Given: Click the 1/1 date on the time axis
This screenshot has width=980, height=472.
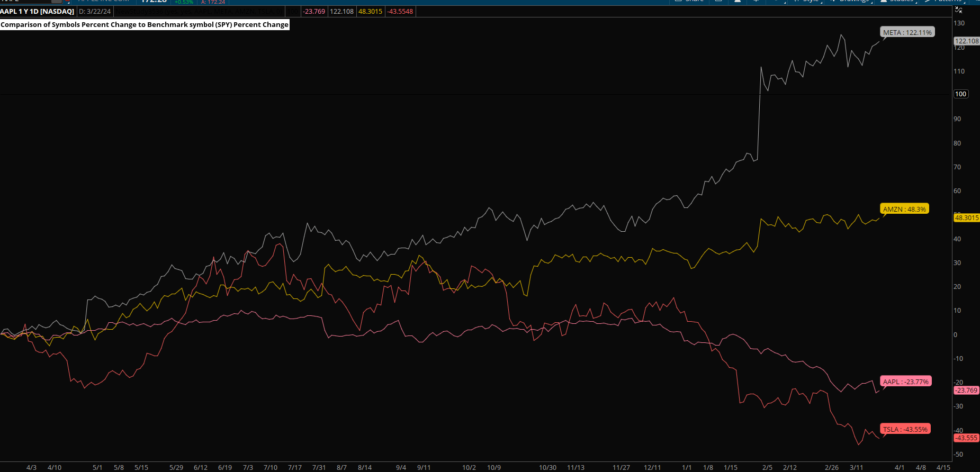Looking at the screenshot, I should click(687, 467).
